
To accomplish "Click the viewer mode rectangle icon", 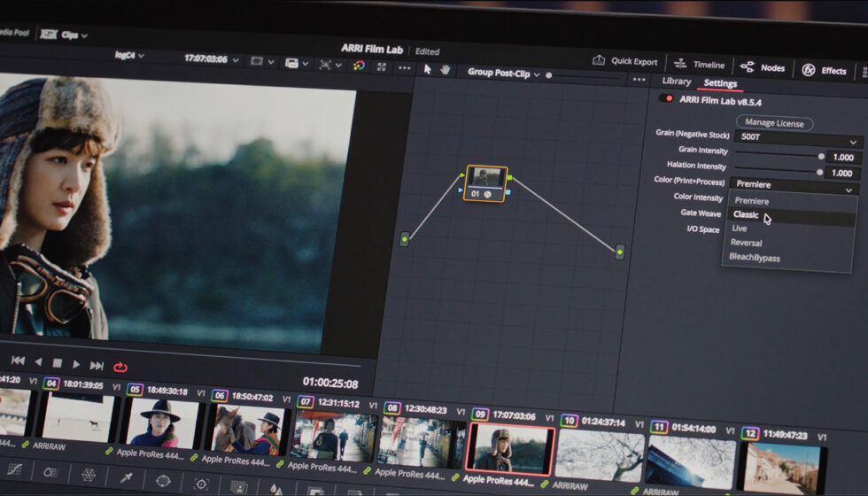I will click(x=256, y=61).
